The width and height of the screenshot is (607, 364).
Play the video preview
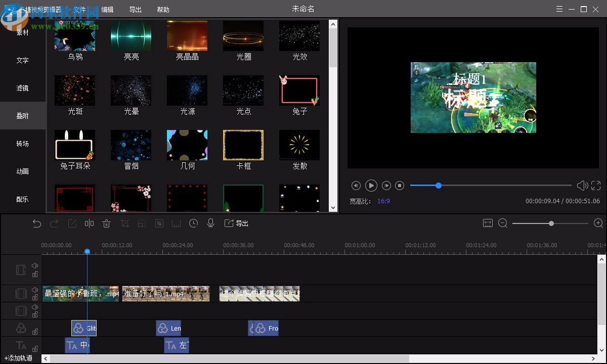pyautogui.click(x=371, y=186)
